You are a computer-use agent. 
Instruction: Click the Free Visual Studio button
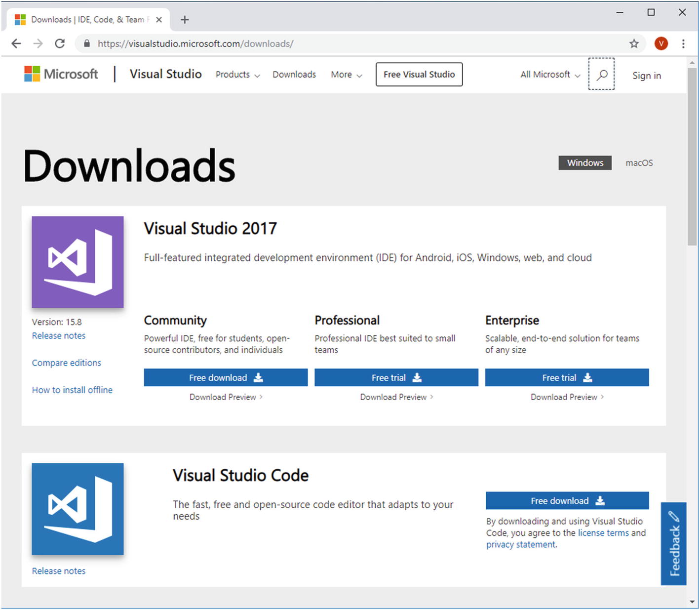419,75
